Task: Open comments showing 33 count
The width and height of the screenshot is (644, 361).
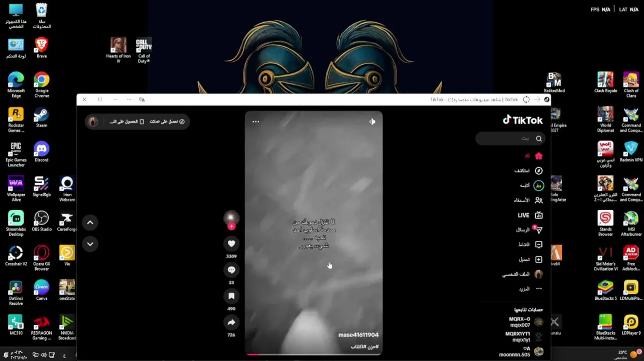Action: click(x=231, y=270)
